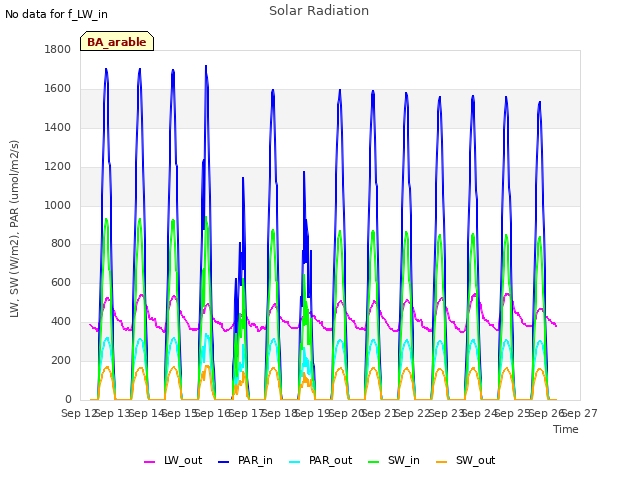
Task: Toggle the PAR_out legend entry
Action: point(320,460)
